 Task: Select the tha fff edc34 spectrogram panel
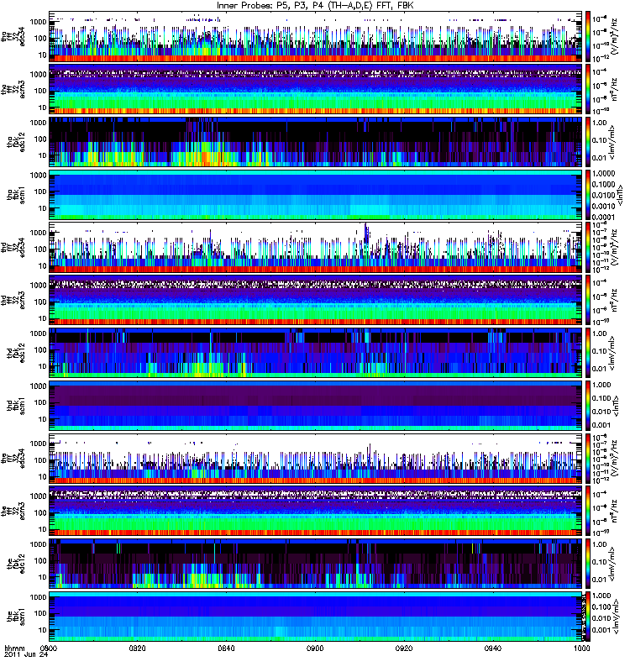(x=316, y=37)
